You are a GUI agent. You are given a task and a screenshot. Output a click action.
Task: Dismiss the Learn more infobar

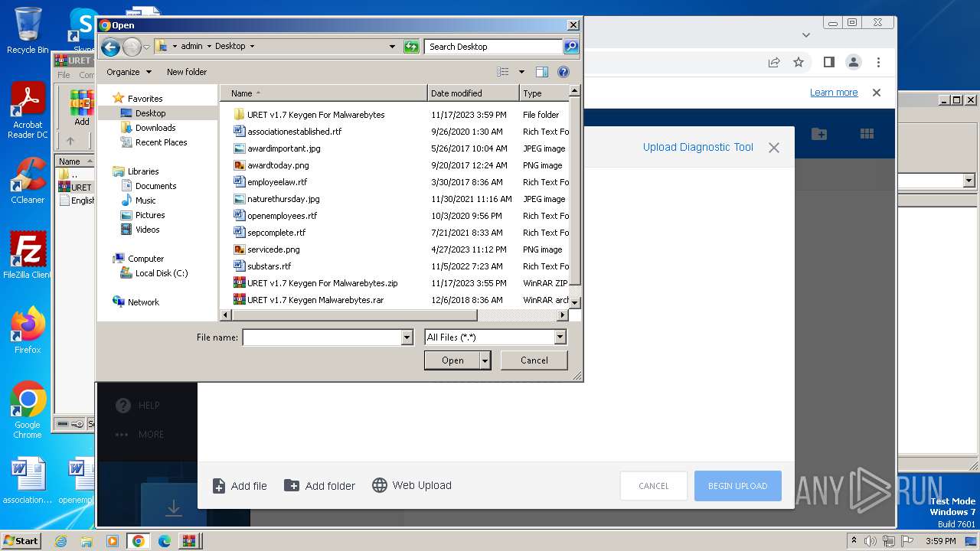pyautogui.click(x=877, y=93)
